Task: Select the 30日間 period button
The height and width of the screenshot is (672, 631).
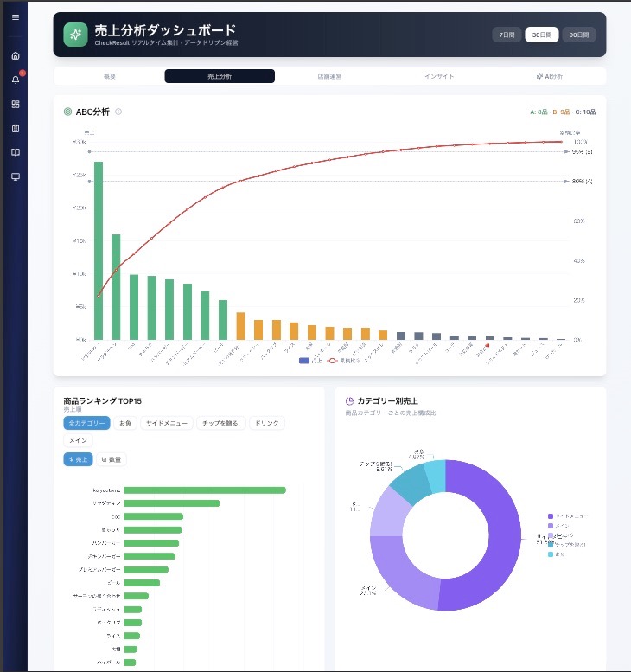Action: (x=542, y=35)
